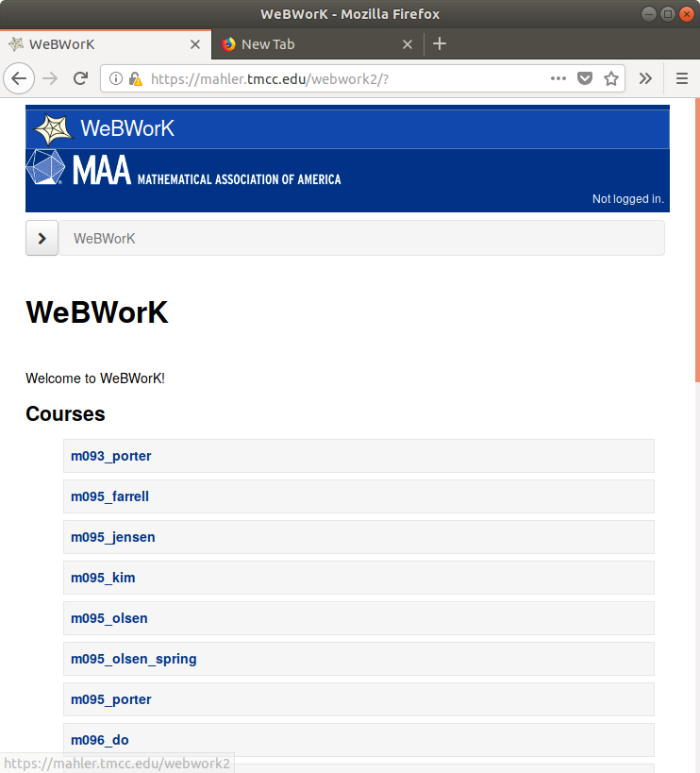Image resolution: width=700 pixels, height=773 pixels.
Task: Click the 'Not logged in.' status text
Action: point(628,198)
